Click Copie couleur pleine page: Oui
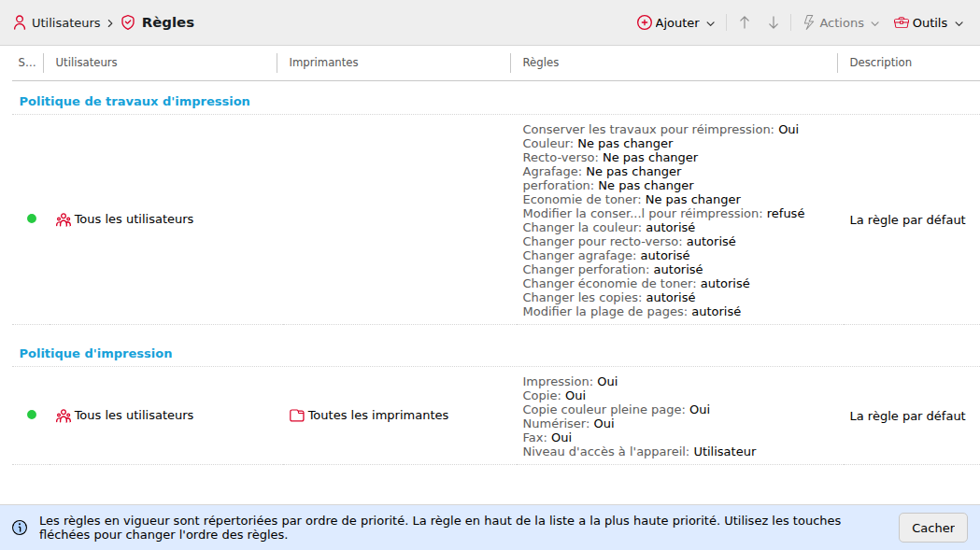Screen dimensions: 980x550 [x=617, y=409]
